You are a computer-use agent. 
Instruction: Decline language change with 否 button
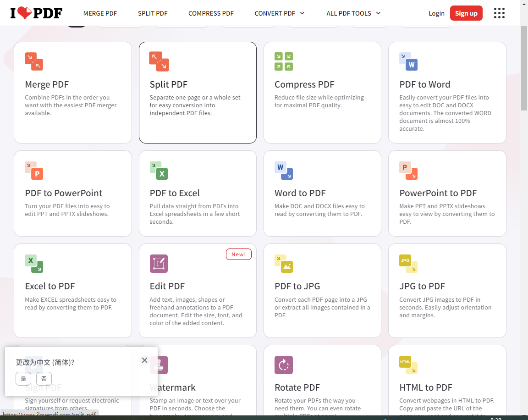click(44, 379)
